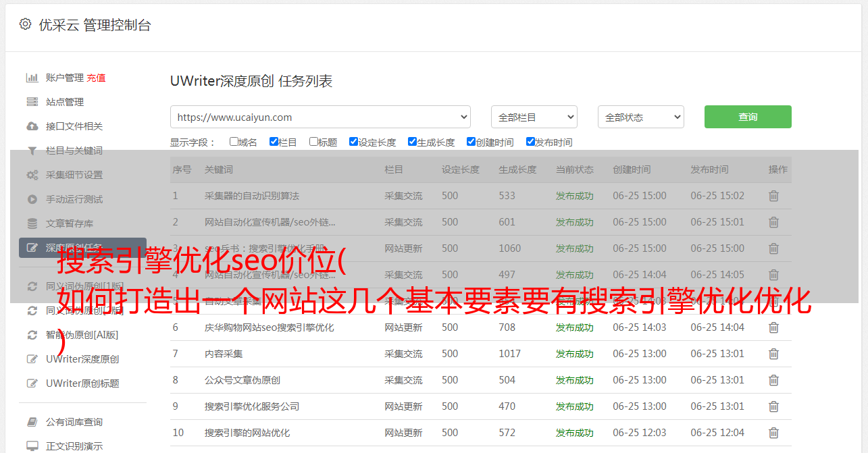Open 账户管理 bar chart icon
This screenshot has width=868, height=453.
pos(32,78)
